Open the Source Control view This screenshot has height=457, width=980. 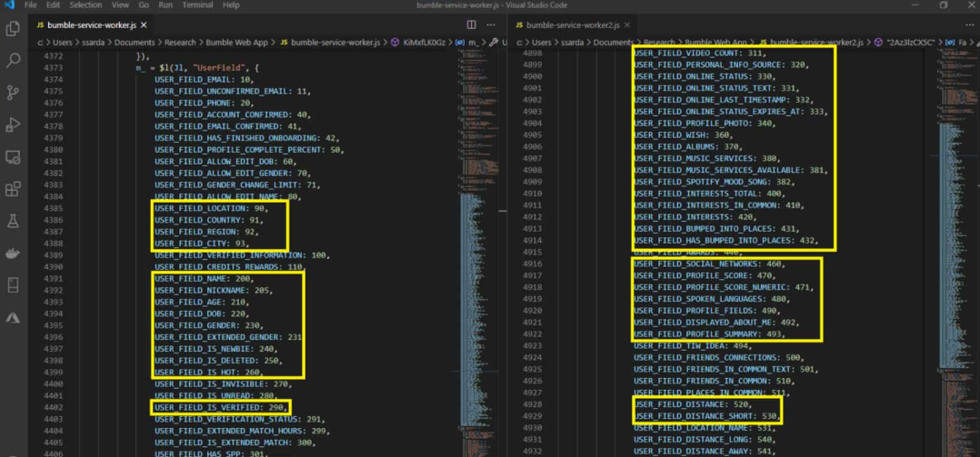[13, 93]
